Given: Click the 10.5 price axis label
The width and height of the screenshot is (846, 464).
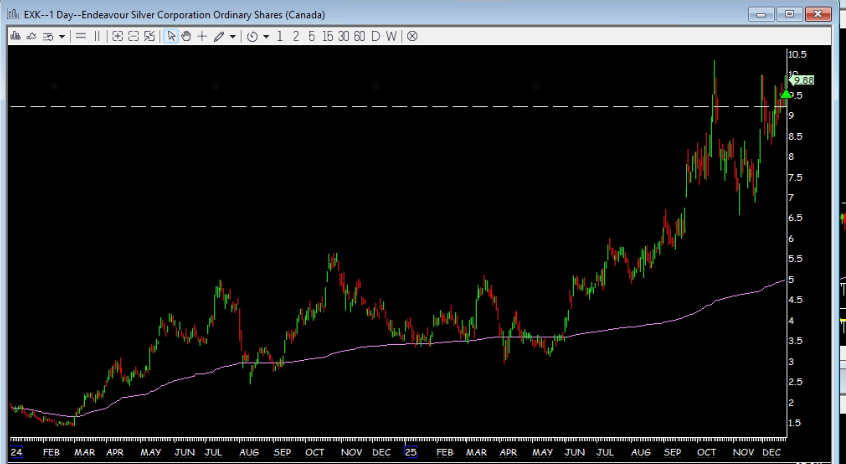Looking at the screenshot, I should (x=797, y=54).
